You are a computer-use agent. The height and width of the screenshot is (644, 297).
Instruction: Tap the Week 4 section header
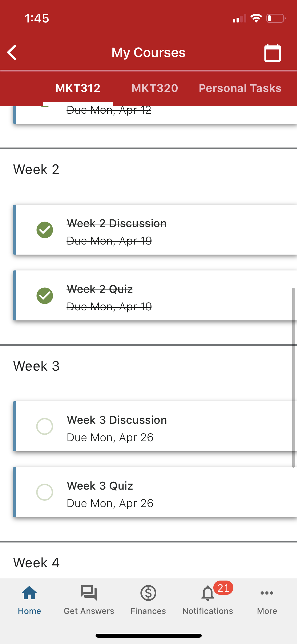(36, 563)
